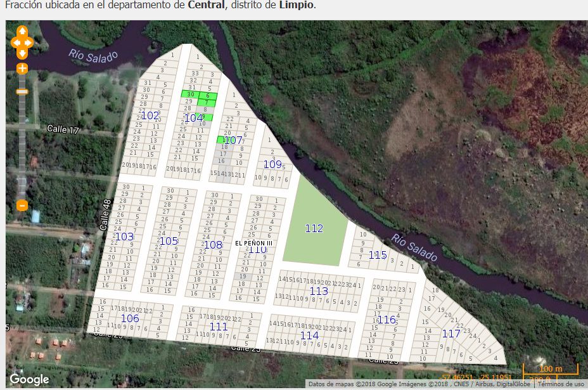Screen dimensions: 588x390
Task: Select block 113 label
Action: 319,291
